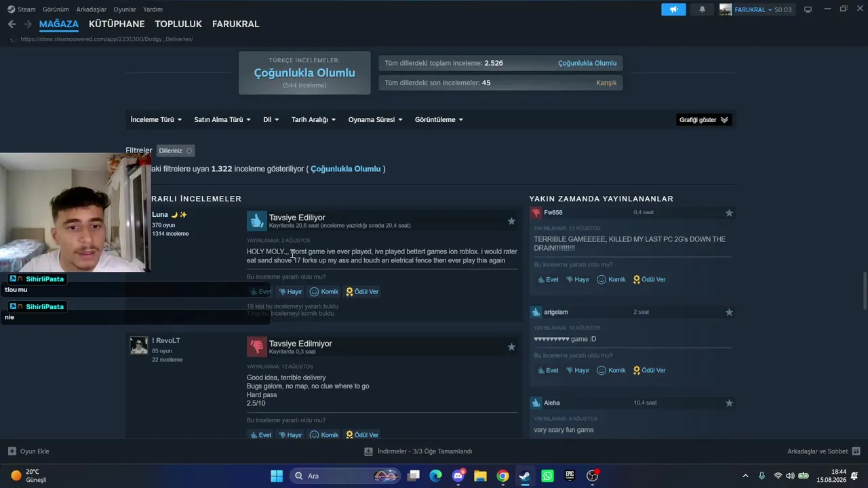The width and height of the screenshot is (868, 488).
Task: Click the thumbs-up icon on Luna's review
Action: tap(256, 221)
